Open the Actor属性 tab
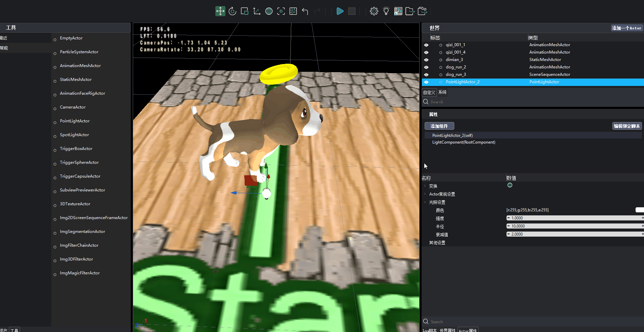Viewport: 644px width, 332px height. [468, 330]
